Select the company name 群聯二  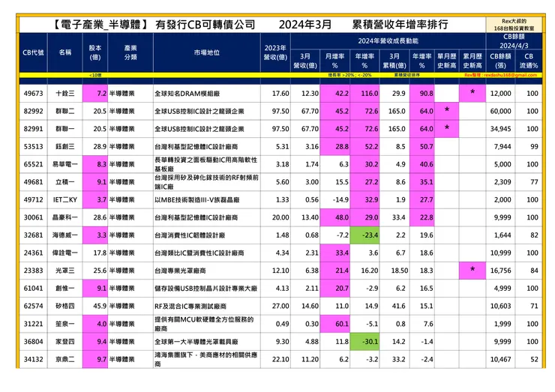(65, 111)
